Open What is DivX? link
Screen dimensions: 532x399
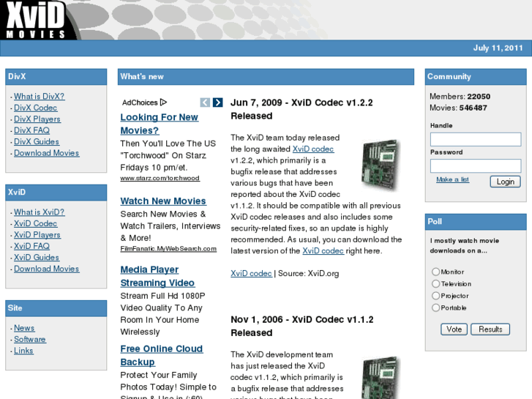[x=39, y=97]
